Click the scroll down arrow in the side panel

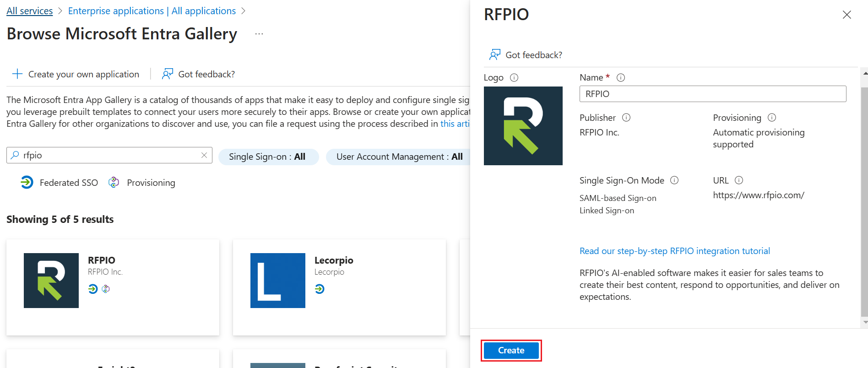tap(864, 322)
